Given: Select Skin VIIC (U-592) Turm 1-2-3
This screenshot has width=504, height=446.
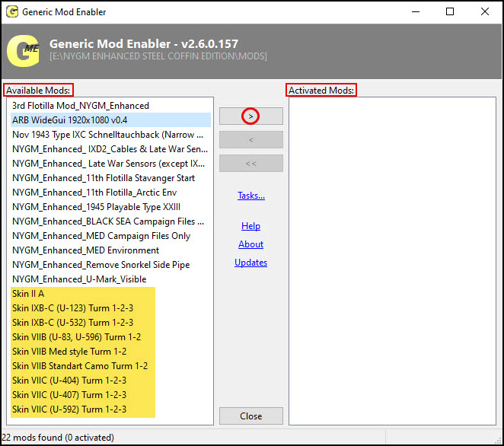Looking at the screenshot, I should 110,409.
